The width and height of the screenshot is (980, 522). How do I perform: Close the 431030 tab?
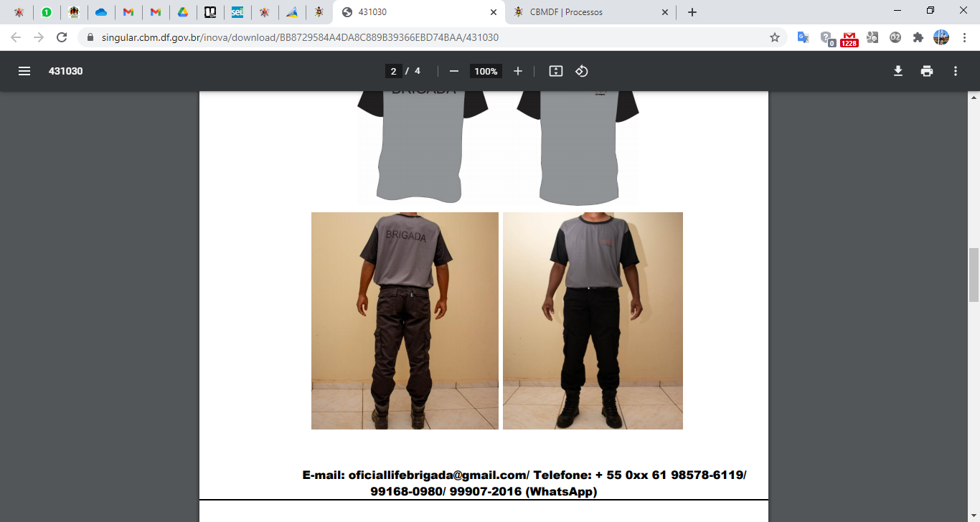[x=493, y=12]
